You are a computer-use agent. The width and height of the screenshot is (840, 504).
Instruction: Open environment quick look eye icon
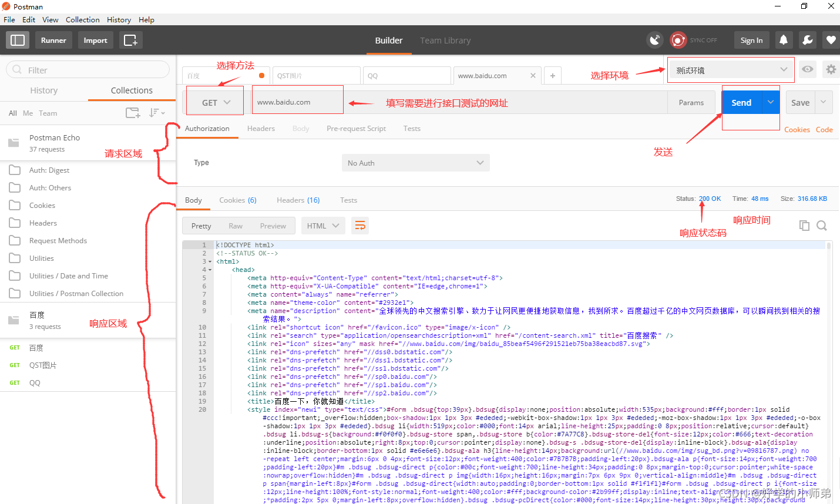[808, 69]
